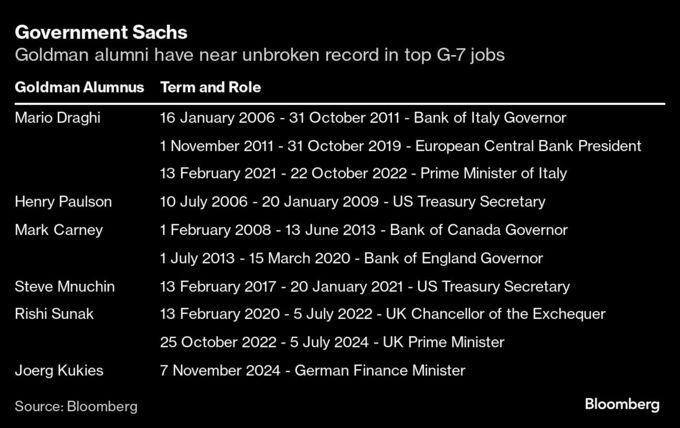Select the Mario Draghi name cell

point(58,118)
